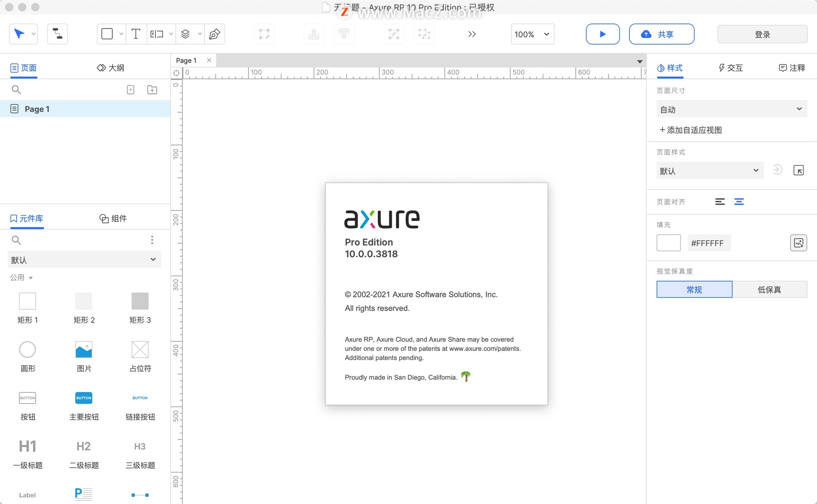817x504 pixels.
Task: Open the canvas tabs list dropdown arrow
Action: click(x=640, y=61)
